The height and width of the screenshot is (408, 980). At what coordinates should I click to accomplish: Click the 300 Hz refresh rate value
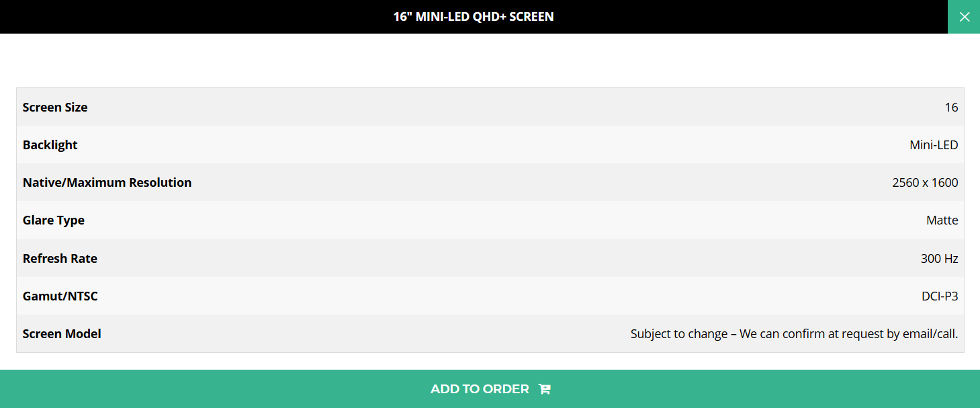[940, 258]
